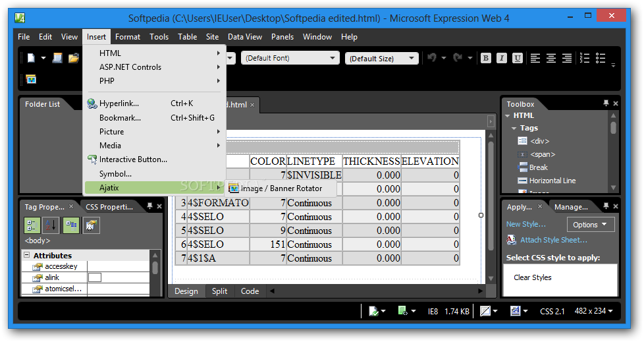
Task: Pin the Tag Properties panel
Action: tap(149, 206)
